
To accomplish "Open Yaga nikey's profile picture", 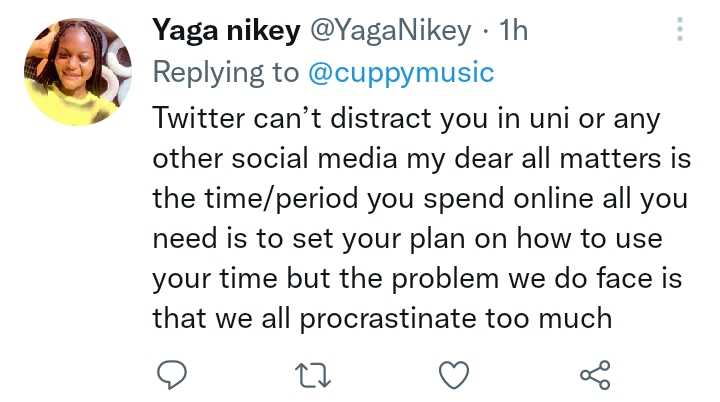I will (x=78, y=72).
